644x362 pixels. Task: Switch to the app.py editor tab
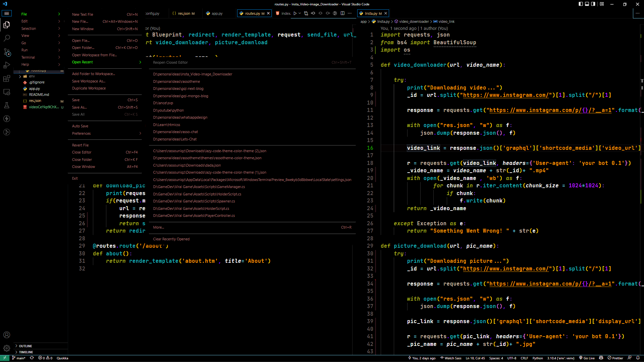click(x=217, y=13)
